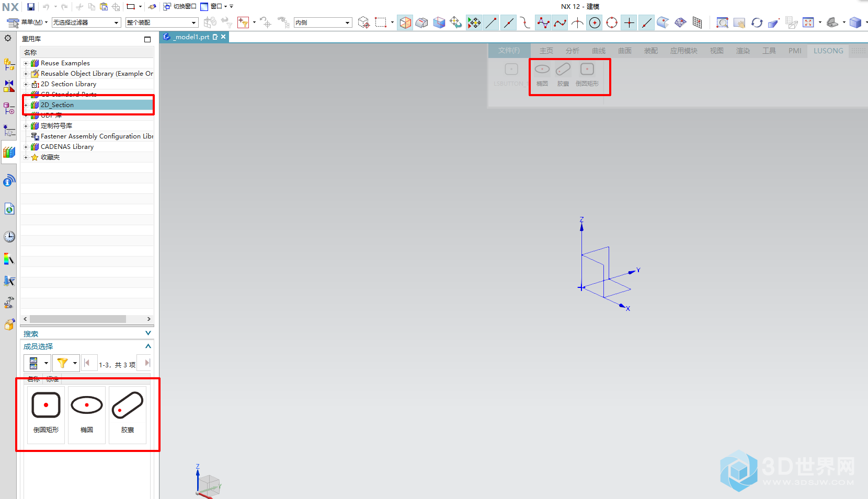Click the Rotate view icon
Screen dimensions: 868x499
pyautogui.click(x=757, y=22)
